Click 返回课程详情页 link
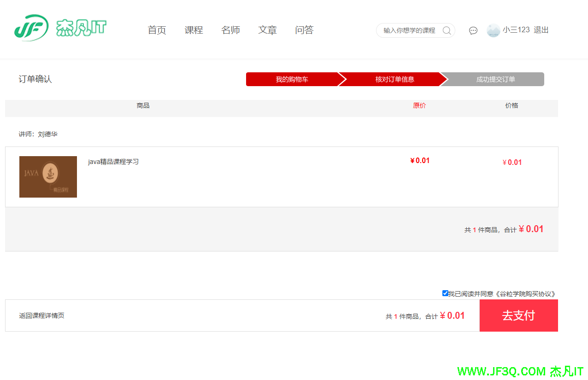The width and height of the screenshot is (588, 380). 41,316
